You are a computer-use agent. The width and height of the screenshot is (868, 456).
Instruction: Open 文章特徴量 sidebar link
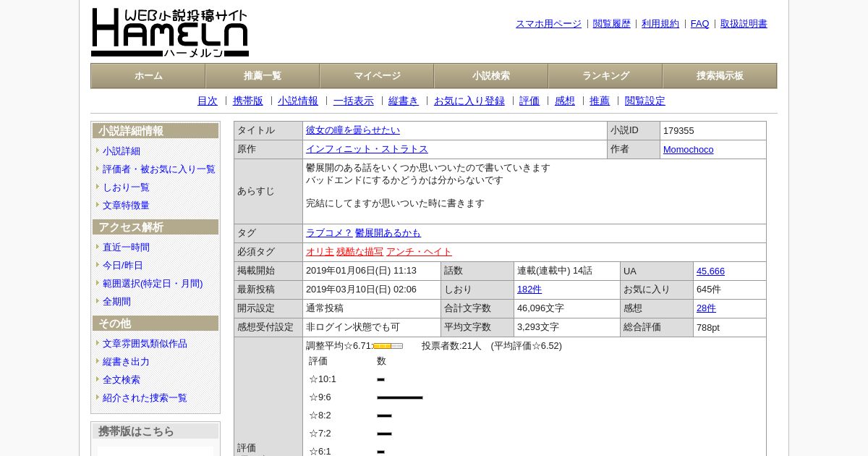pos(126,206)
